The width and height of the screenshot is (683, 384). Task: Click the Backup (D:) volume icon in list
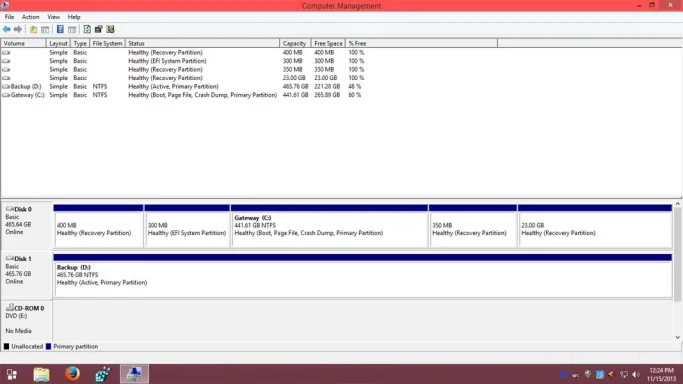pos(6,86)
